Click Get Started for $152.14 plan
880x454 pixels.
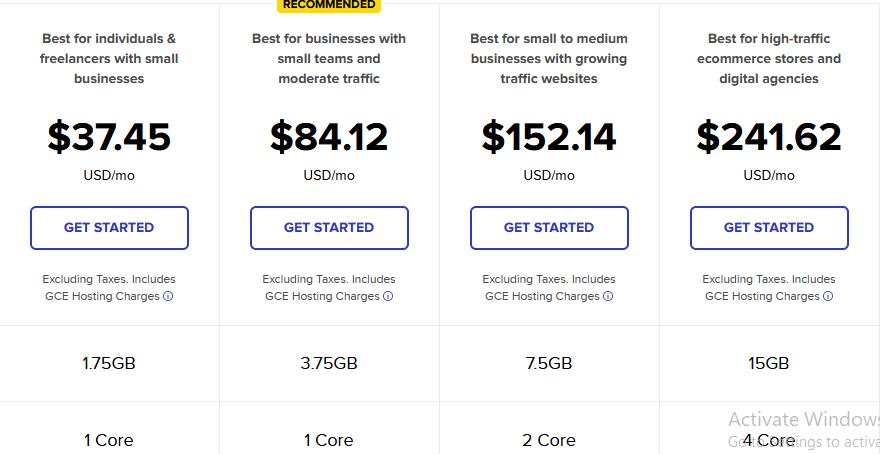(549, 228)
